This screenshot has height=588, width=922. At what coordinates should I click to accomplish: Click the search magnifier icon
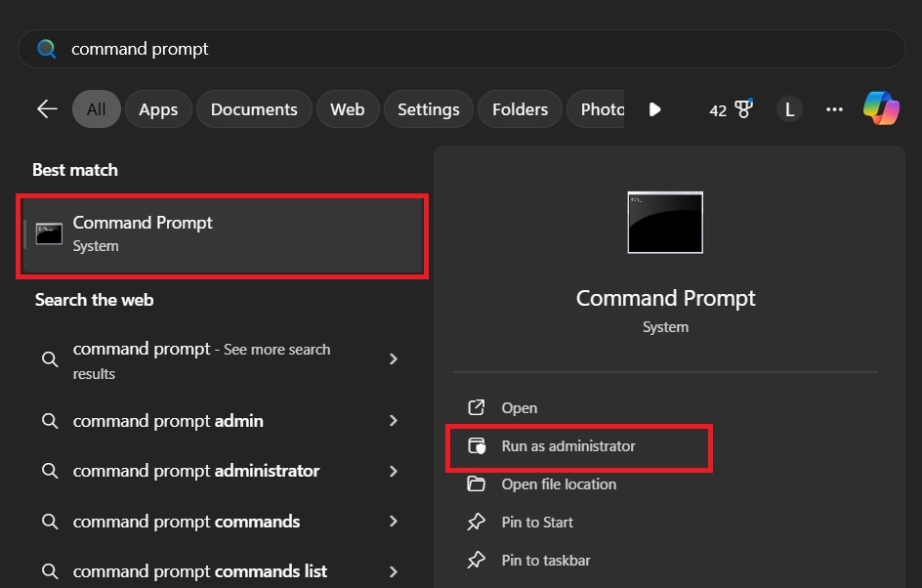pos(47,48)
